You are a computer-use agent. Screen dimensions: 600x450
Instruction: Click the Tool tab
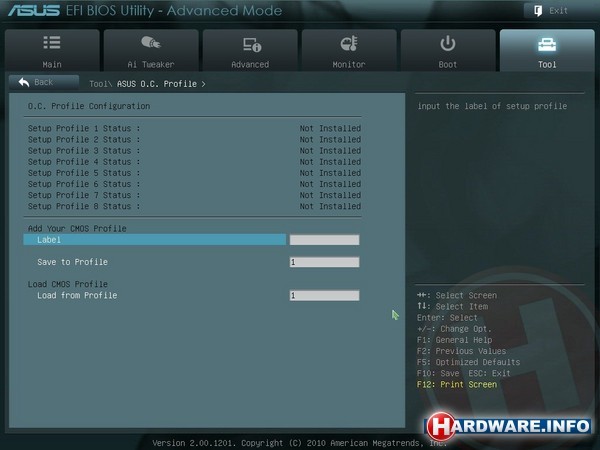(547, 51)
